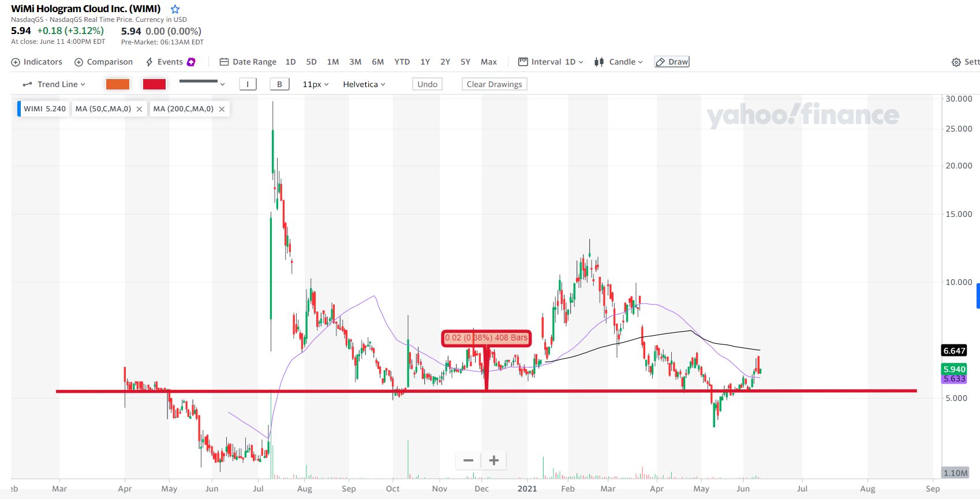Zoom out chart with minus button
This screenshot has height=499, width=980.
click(x=468, y=460)
